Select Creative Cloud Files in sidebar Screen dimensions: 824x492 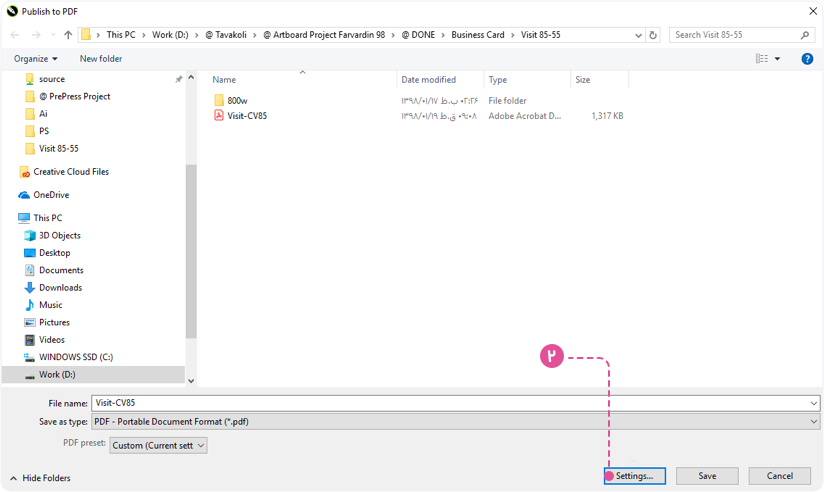click(70, 172)
